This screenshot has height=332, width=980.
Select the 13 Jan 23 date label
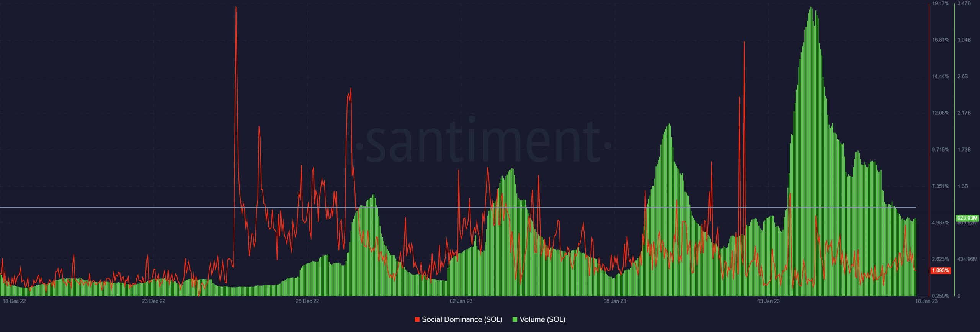[768, 301]
